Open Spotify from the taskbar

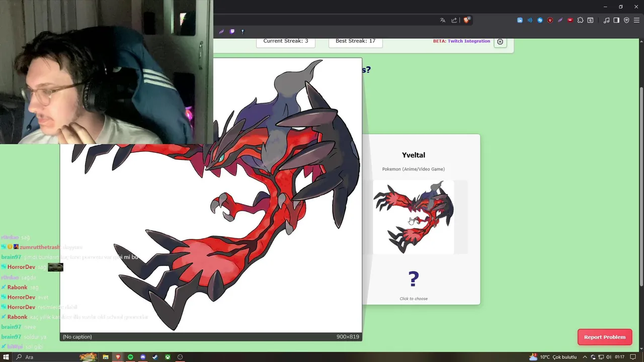(x=130, y=357)
